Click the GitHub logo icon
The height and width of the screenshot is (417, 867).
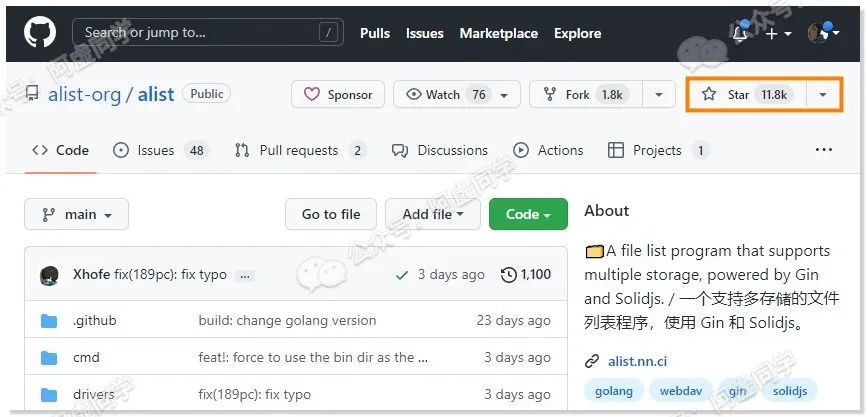point(40,33)
